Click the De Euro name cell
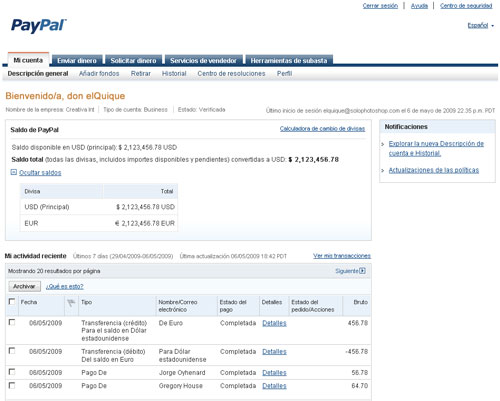The width and height of the screenshot is (500, 401). click(x=170, y=323)
